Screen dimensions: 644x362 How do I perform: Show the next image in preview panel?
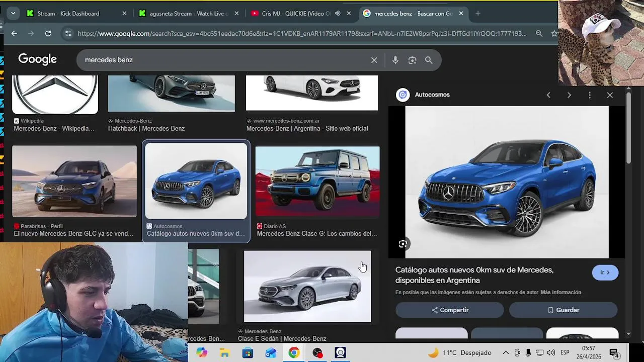569,95
